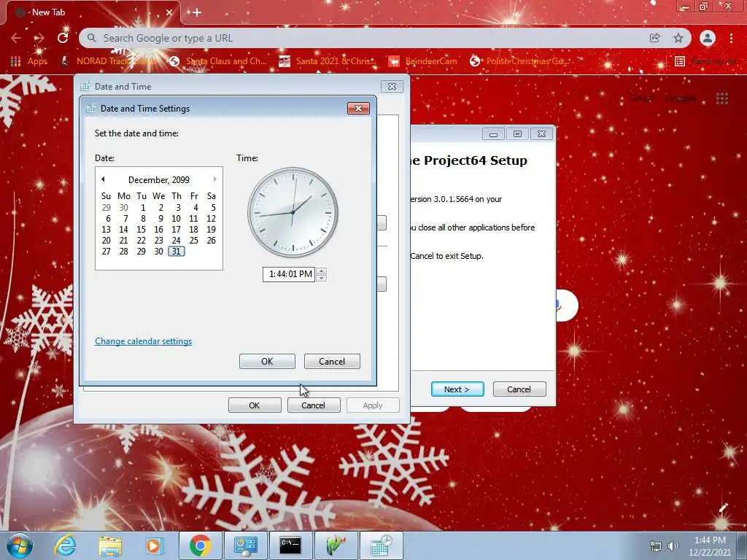The width and height of the screenshot is (747, 560).
Task: Open Date and Time taskbar icon
Action: pyautogui.click(x=381, y=545)
